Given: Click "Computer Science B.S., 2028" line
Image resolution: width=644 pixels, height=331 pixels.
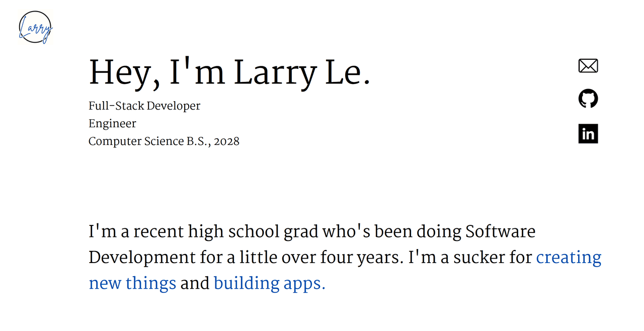Looking at the screenshot, I should (x=164, y=141).
